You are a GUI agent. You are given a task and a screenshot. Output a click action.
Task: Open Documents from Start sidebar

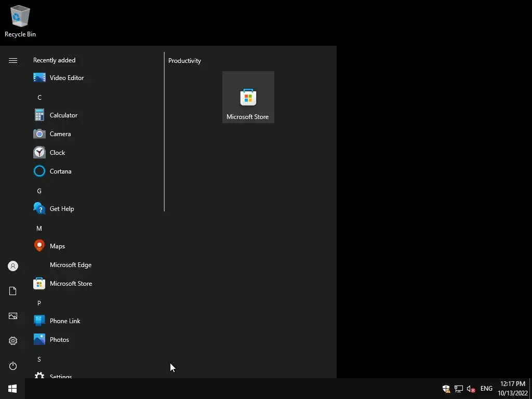point(13,291)
